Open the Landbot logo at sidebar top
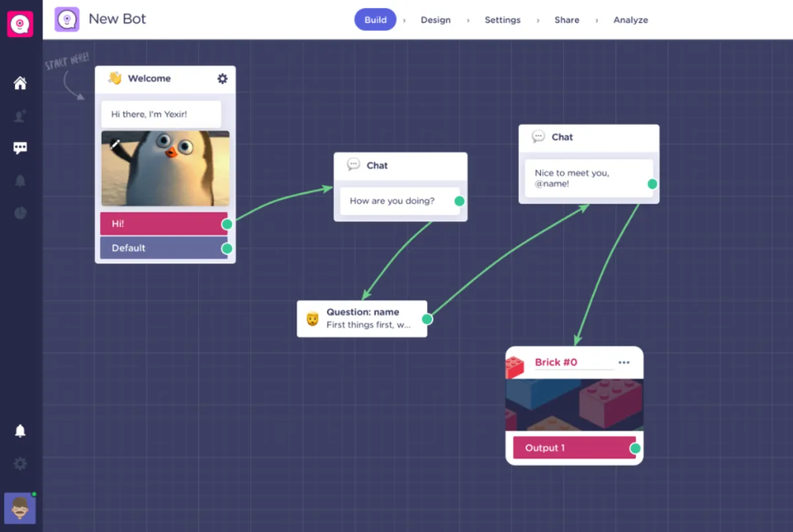The height and width of the screenshot is (532, 793). click(20, 24)
